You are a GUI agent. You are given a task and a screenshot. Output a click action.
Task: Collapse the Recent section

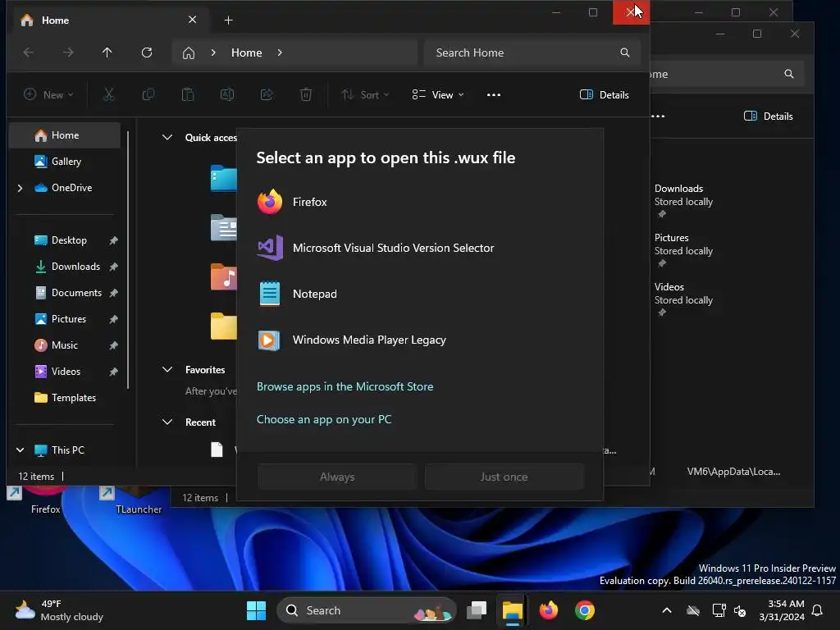(167, 422)
